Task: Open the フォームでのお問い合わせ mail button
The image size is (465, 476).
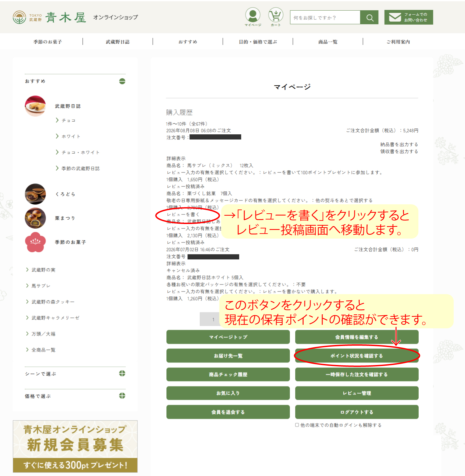Action: click(x=409, y=17)
